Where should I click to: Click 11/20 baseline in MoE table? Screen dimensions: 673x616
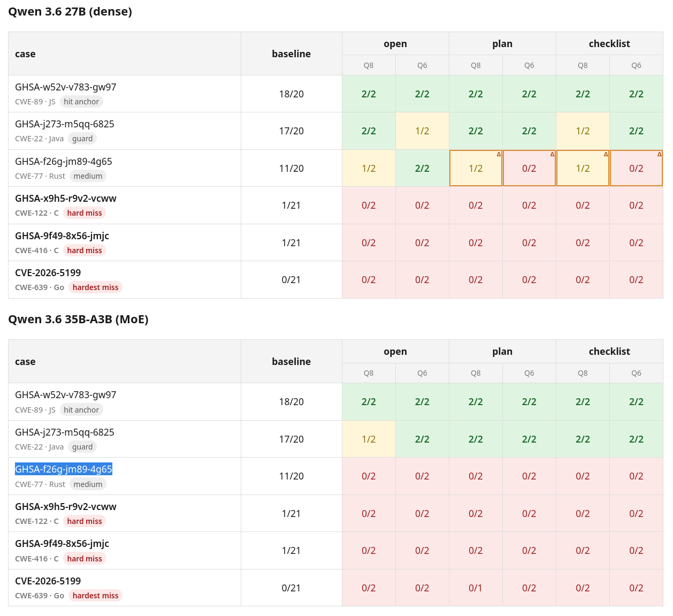coord(292,476)
